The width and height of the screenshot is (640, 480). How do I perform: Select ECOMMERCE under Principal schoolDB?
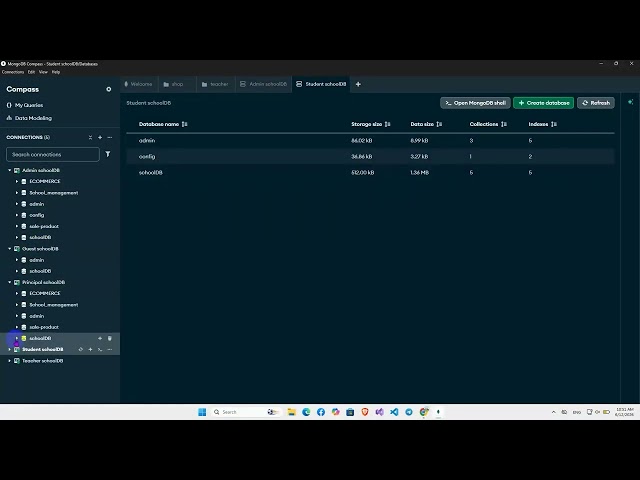pos(44,293)
